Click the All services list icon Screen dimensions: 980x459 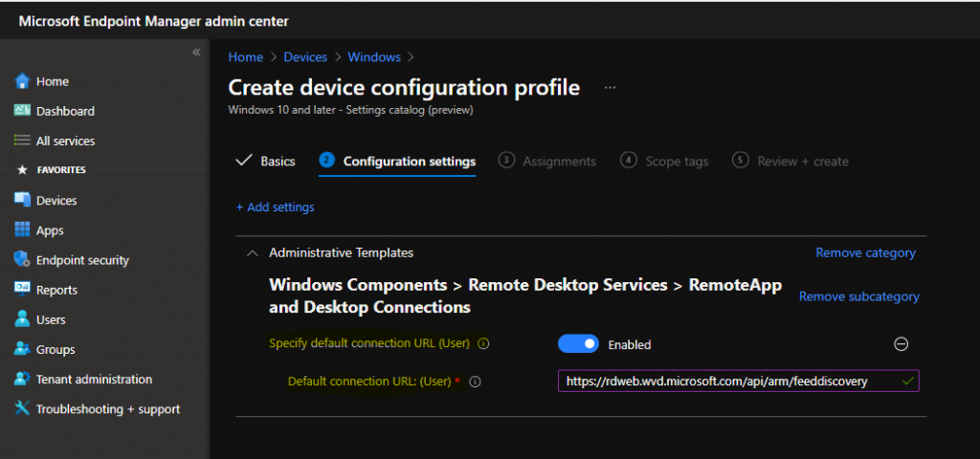point(22,141)
